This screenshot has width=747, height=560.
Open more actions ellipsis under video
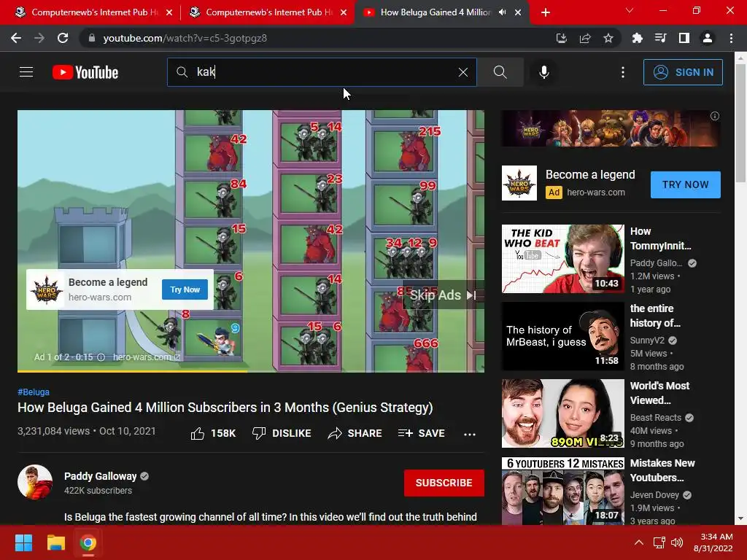coord(470,434)
